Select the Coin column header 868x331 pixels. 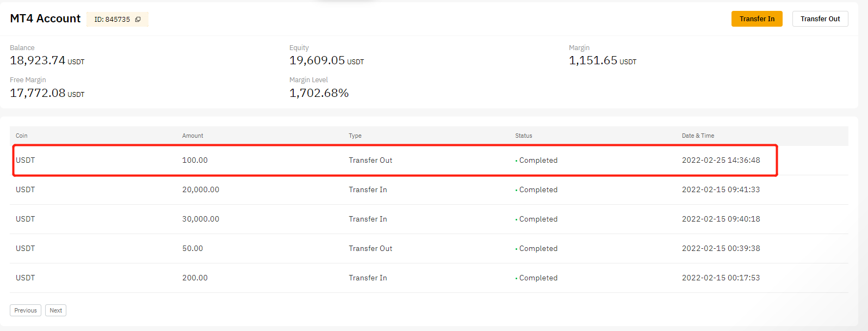(x=22, y=136)
